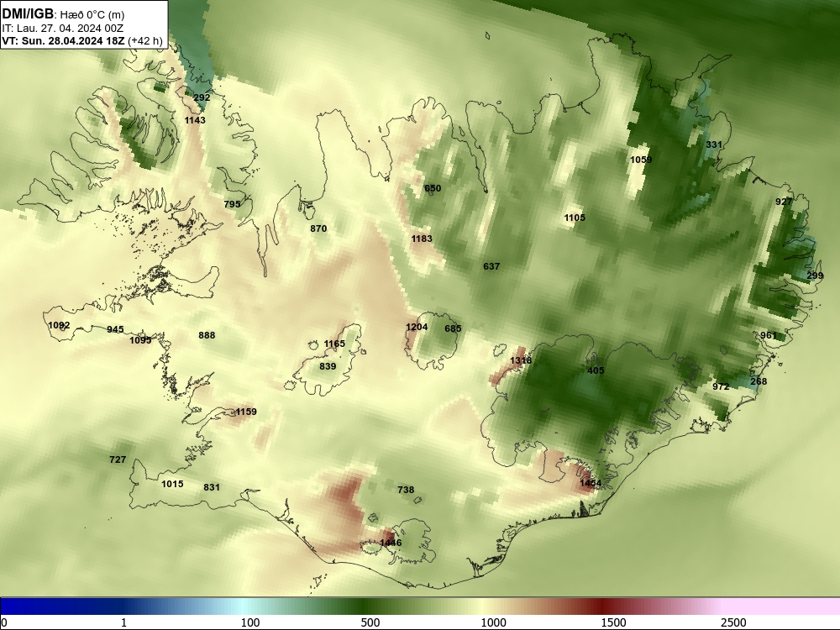Select the 685 label

(453, 328)
